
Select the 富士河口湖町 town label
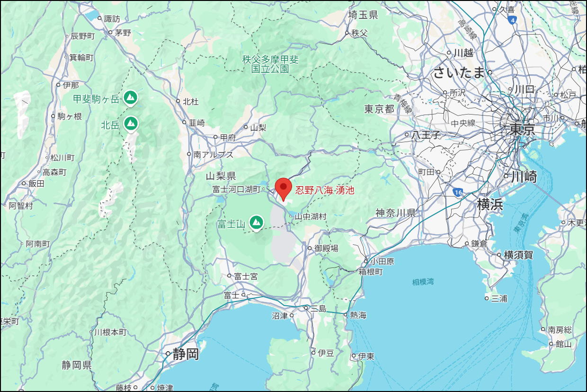(x=237, y=189)
